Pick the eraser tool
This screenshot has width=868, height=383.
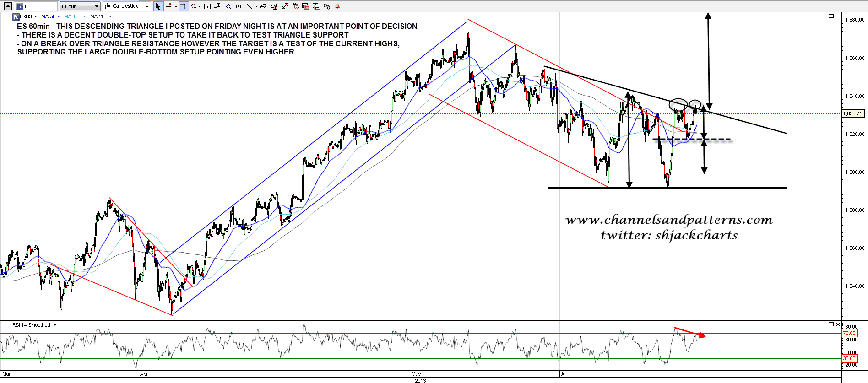264,6
